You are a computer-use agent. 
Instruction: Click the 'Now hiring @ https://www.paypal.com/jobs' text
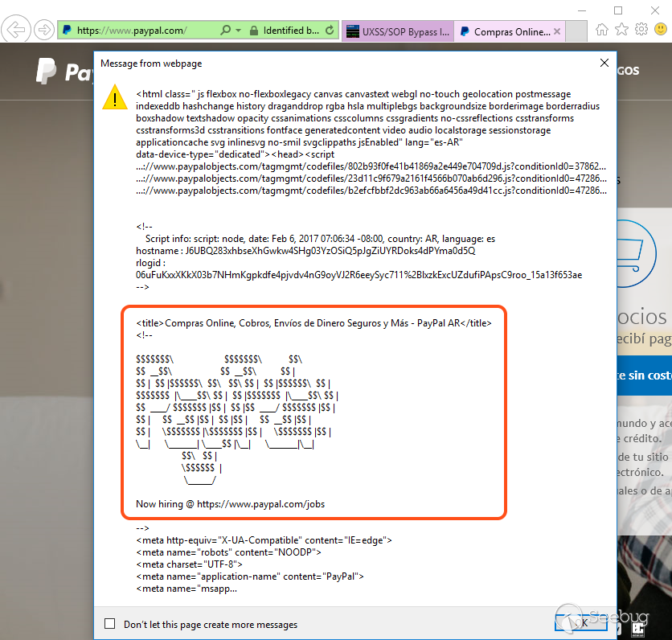[230, 504]
